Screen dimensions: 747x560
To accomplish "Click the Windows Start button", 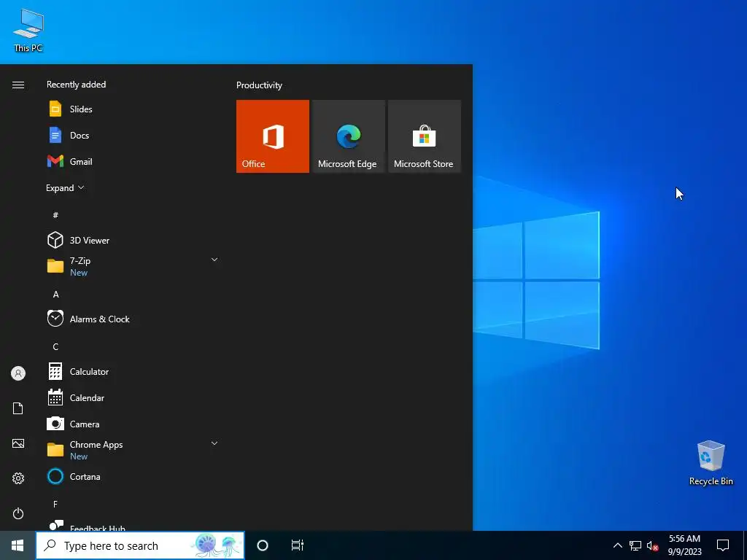I will tap(18, 545).
